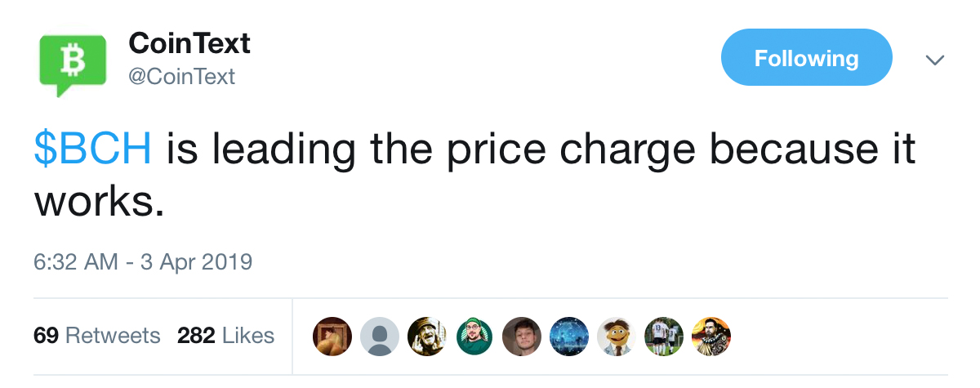The height and width of the screenshot is (388, 980).
Task: View the 69 Retweets list
Action: [97, 335]
